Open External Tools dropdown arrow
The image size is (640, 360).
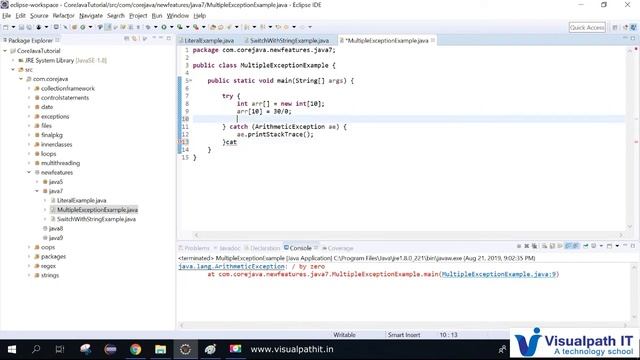pos(203,27)
